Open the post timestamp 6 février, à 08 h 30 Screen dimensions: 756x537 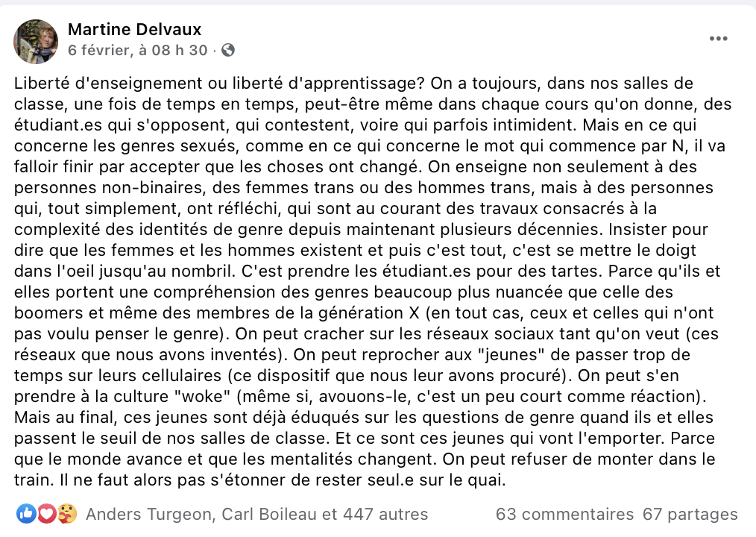[x=137, y=50]
